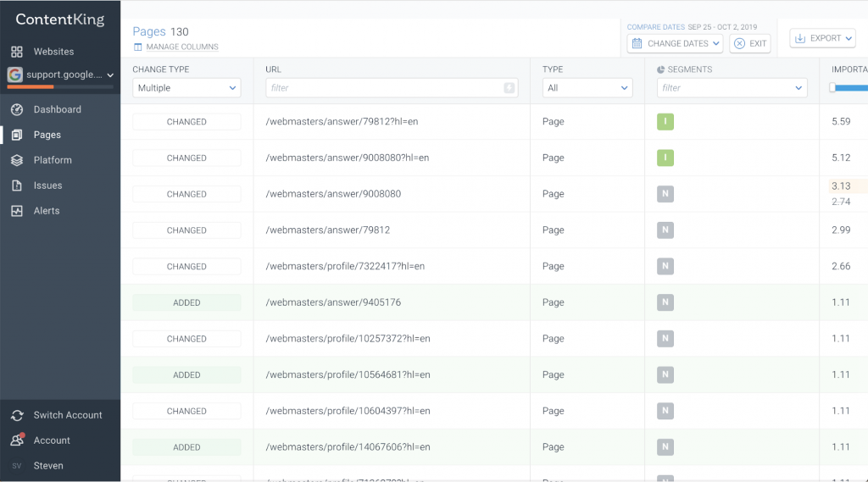Click green segment badge for /webmasters/answer/79812?hl=en
The width and height of the screenshot is (868, 482).
665,122
